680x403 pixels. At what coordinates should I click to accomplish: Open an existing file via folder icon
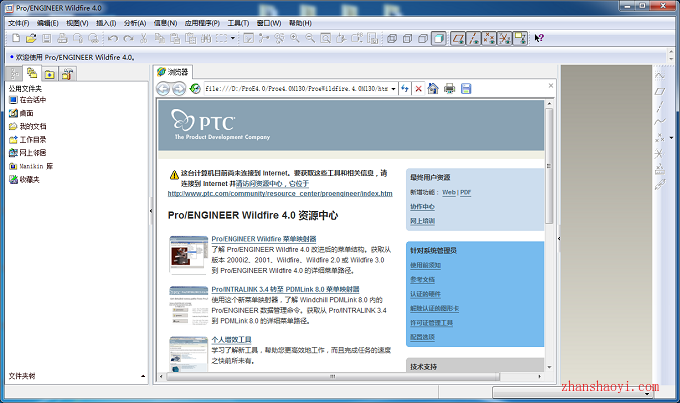click(x=31, y=38)
